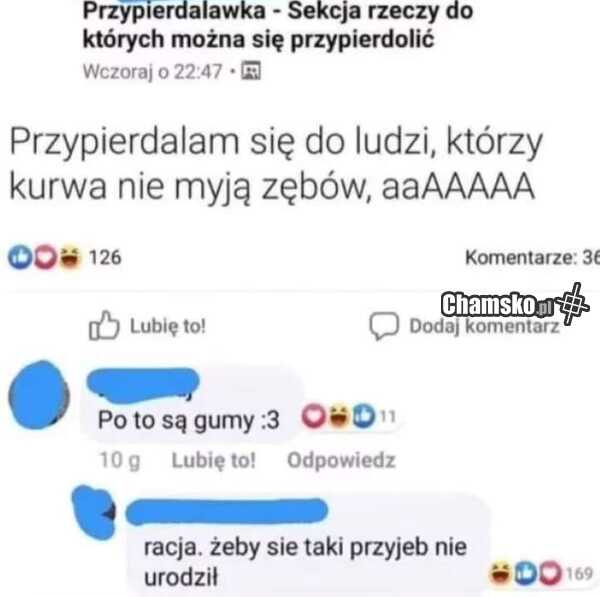Click the 'Wczoraj o 22:47' timestamp
600x597 pixels.
(152, 71)
